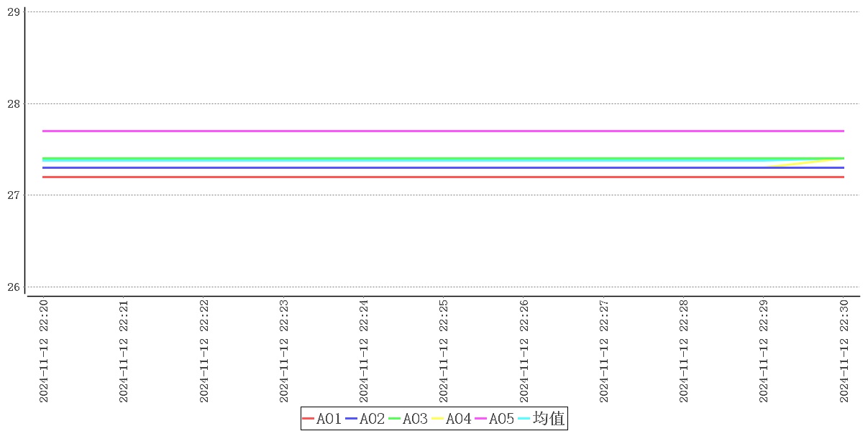Toggle the A05 legend entry
Viewport: 868px width, 431px height.
pyautogui.click(x=495, y=419)
